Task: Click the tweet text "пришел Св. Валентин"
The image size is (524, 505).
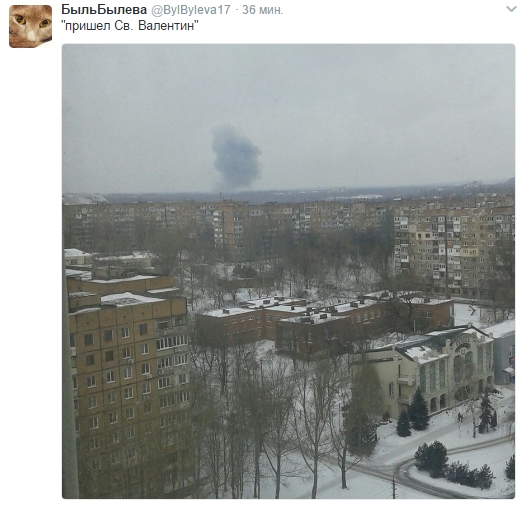Action: click(x=130, y=26)
